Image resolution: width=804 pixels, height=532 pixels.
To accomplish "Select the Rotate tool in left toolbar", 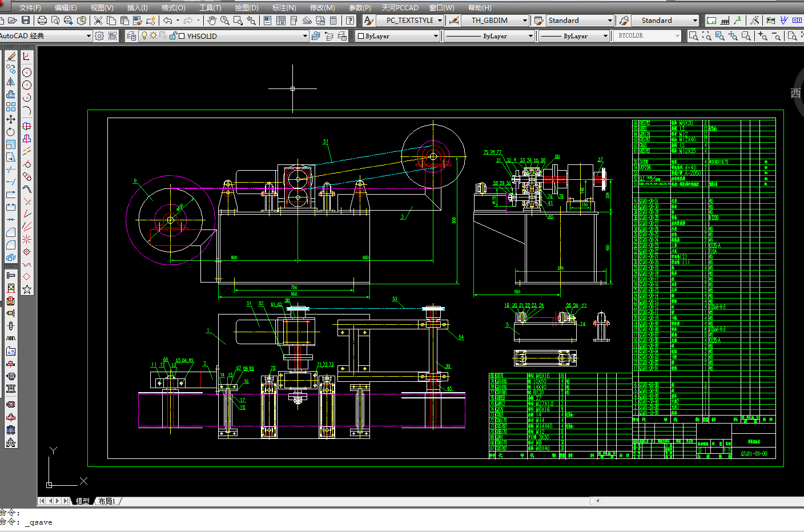I will 11,132.
